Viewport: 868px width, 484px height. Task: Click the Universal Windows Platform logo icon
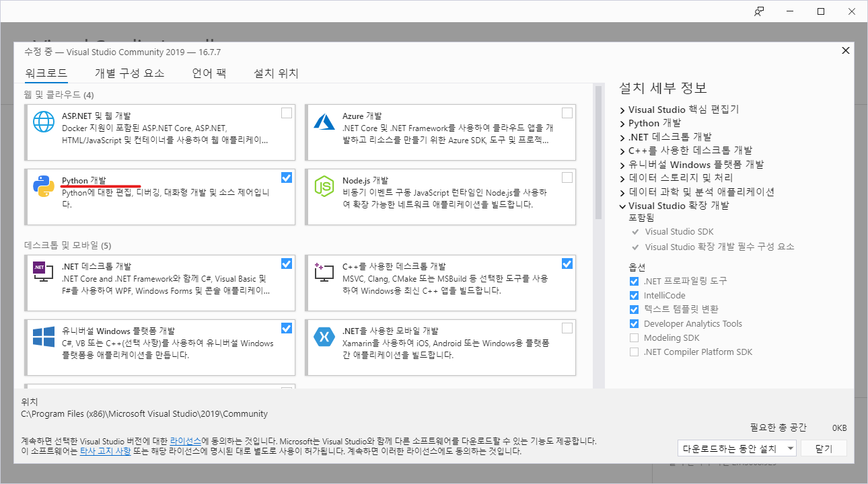tap(44, 336)
